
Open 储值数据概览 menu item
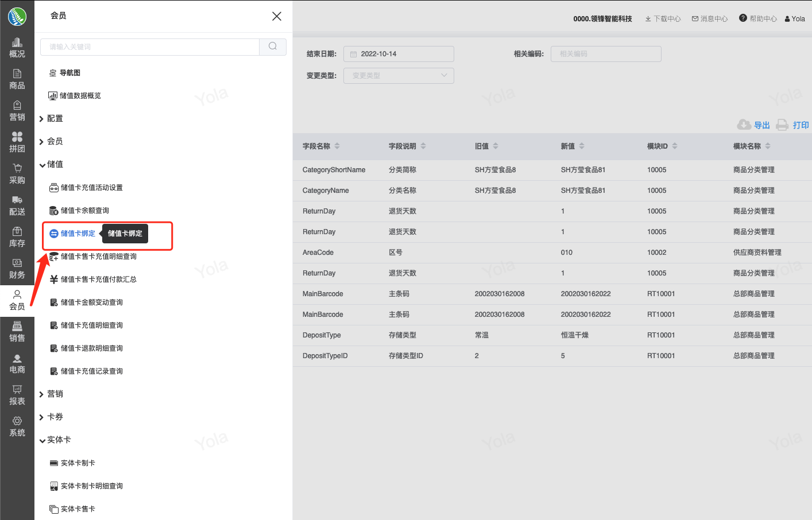point(75,96)
